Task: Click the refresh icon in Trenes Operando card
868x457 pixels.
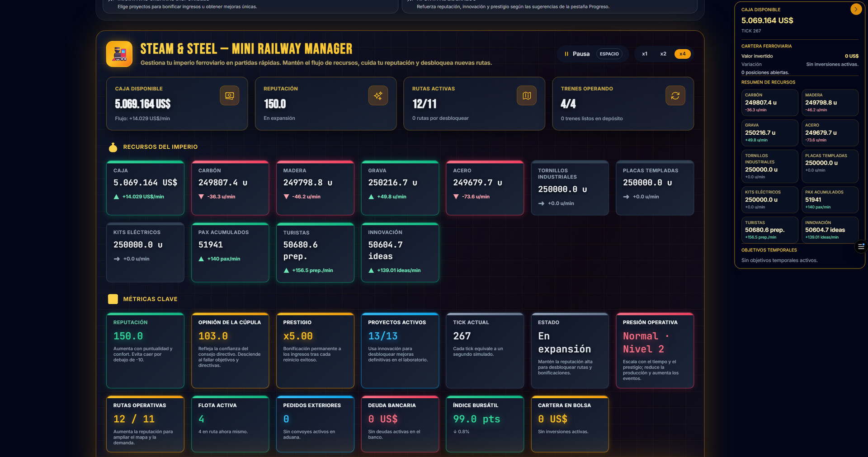Action: [675, 95]
